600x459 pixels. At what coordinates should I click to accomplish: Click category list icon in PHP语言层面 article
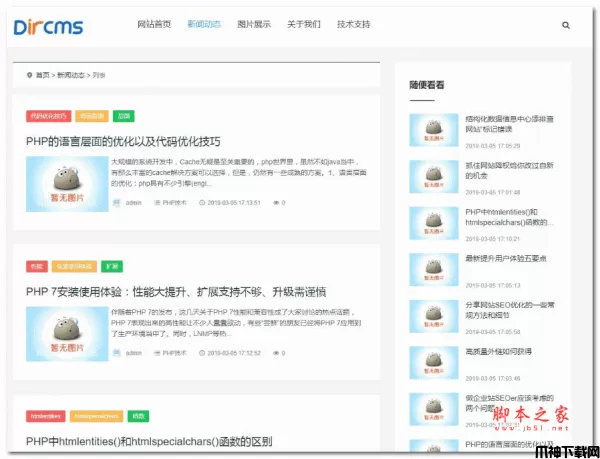pyautogui.click(x=157, y=203)
